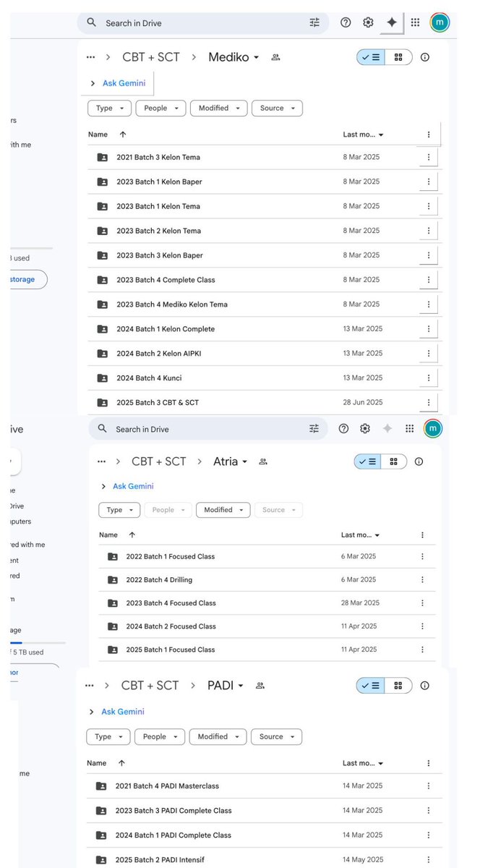This screenshot has height=868, width=488.
Task: Open the Type filter in the Mediko window
Action: coord(109,109)
